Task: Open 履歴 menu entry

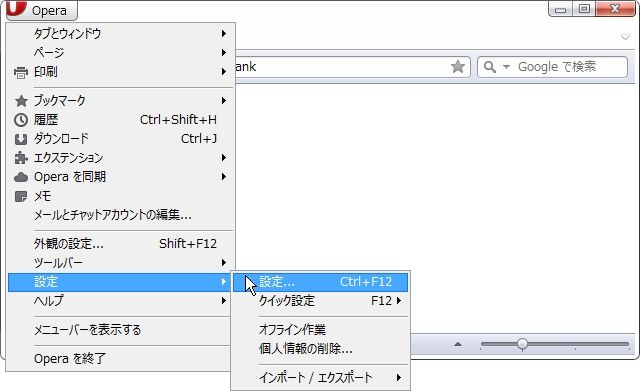Action: (121, 120)
